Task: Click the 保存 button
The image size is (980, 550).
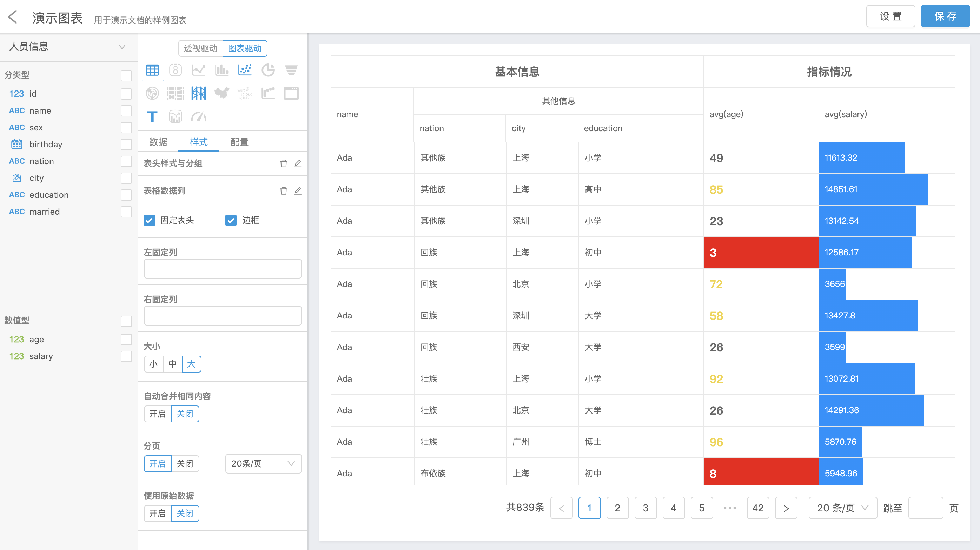Action: coord(945,16)
